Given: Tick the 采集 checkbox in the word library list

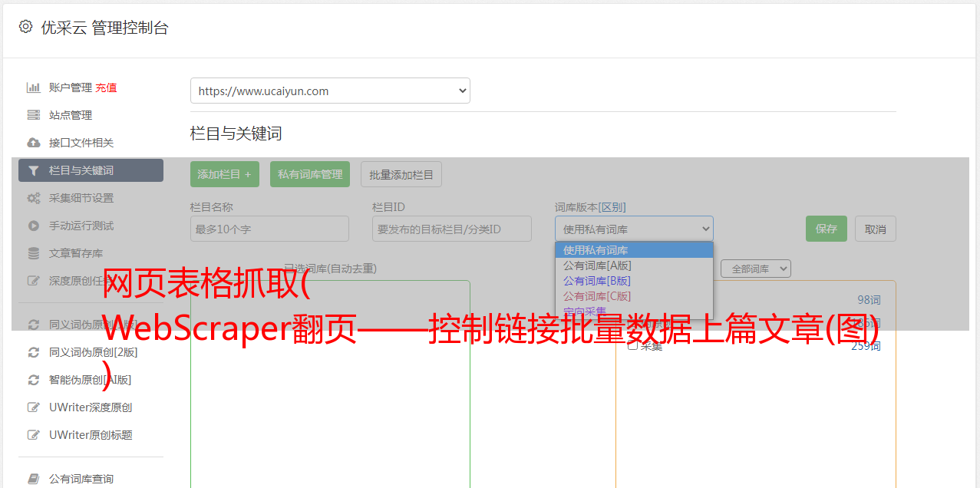Looking at the screenshot, I should (632, 346).
